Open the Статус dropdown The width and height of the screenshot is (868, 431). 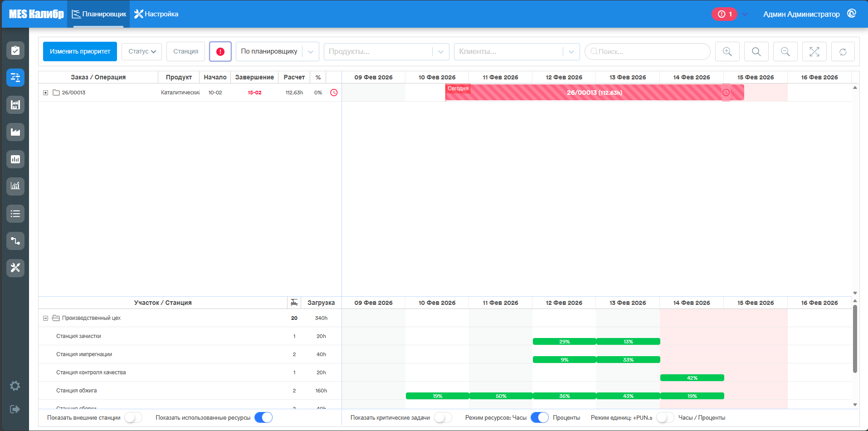[x=142, y=51]
